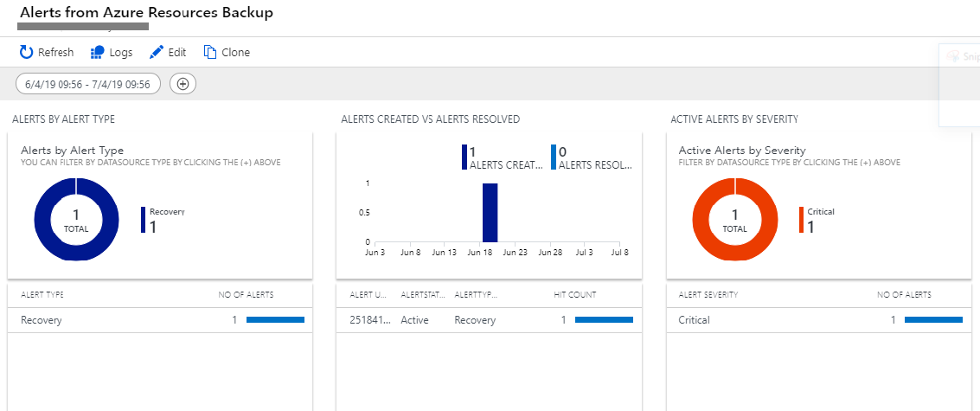The image size is (980, 411).
Task: Sort by ALERT SEVERITY column header
Action: pos(708,294)
